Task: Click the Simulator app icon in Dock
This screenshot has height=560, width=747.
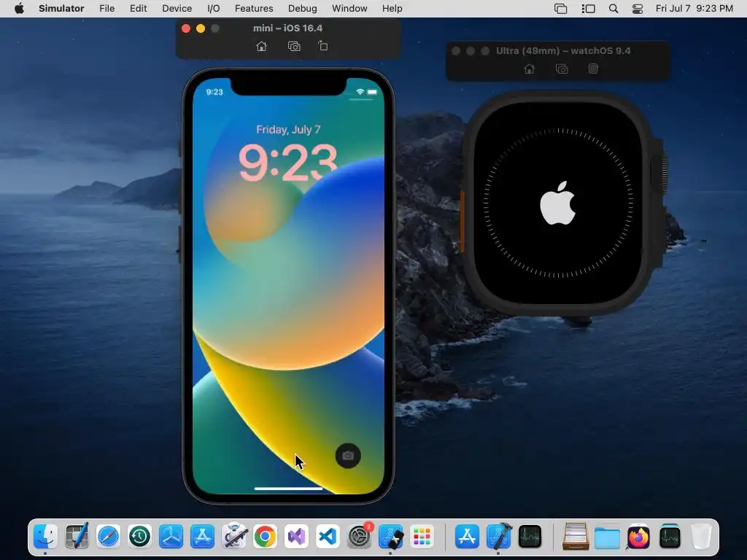Action: pos(391,537)
